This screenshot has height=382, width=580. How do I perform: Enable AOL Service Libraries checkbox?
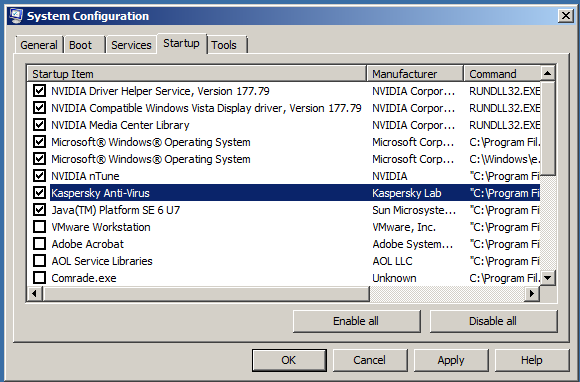click(39, 261)
